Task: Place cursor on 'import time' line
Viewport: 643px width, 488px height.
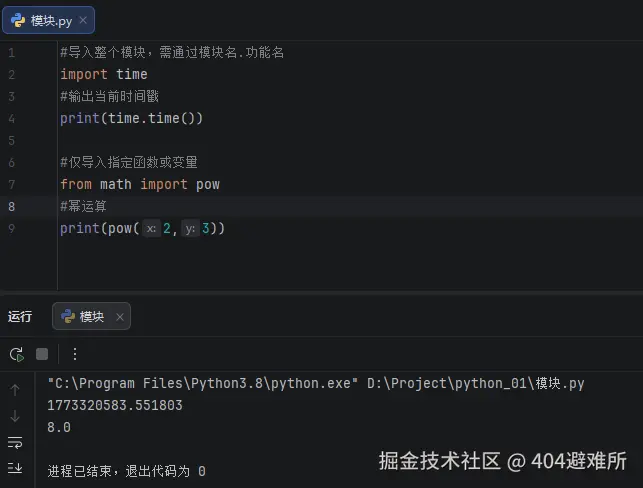Action: [x=104, y=74]
